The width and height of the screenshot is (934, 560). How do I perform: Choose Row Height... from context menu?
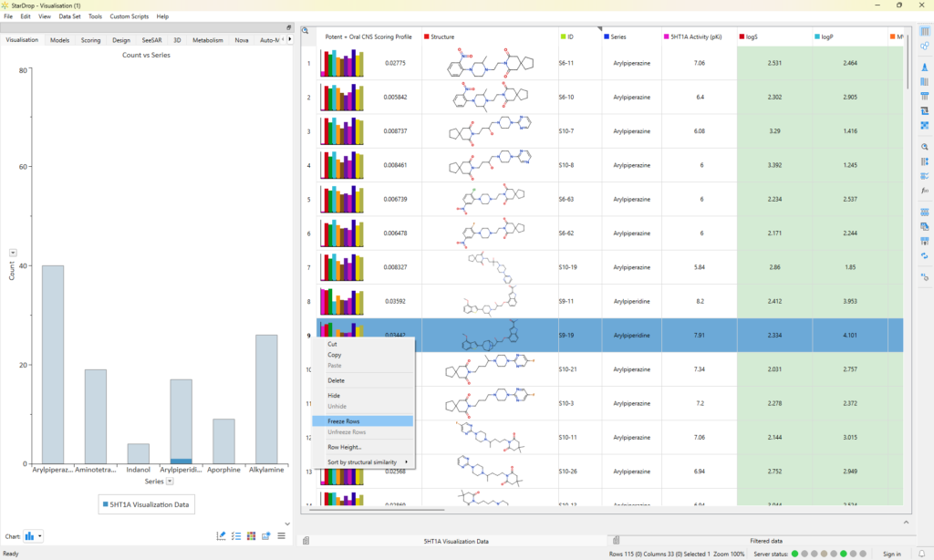tap(345, 447)
